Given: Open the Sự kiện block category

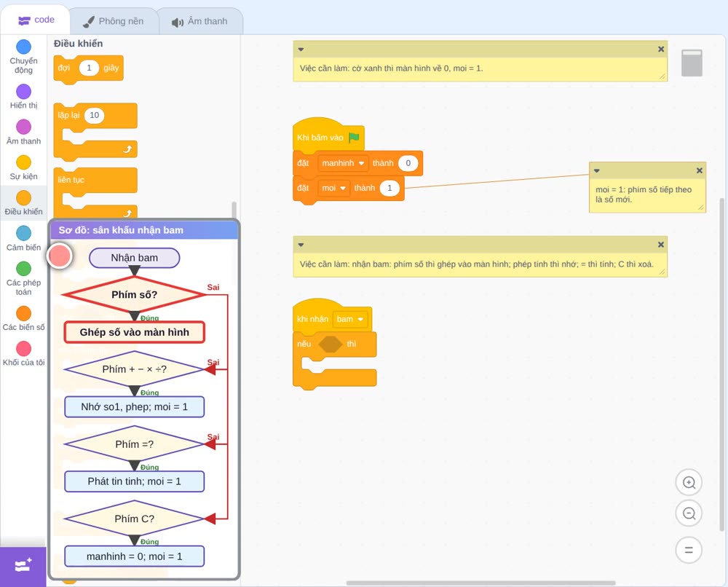Looking at the screenshot, I should [x=23, y=168].
